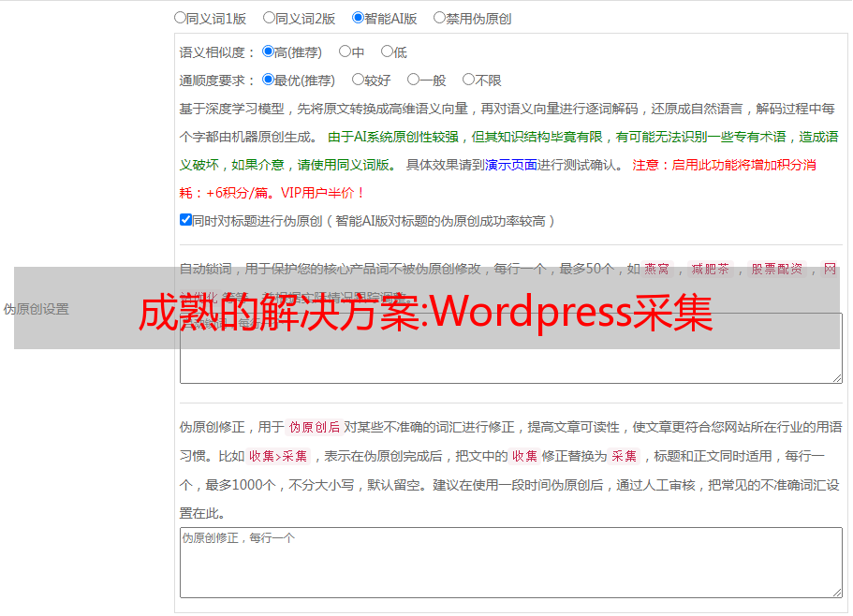The width and height of the screenshot is (853, 616).
Task: Grab the resize handle of 伪原创修正 textarea
Action: (x=837, y=593)
